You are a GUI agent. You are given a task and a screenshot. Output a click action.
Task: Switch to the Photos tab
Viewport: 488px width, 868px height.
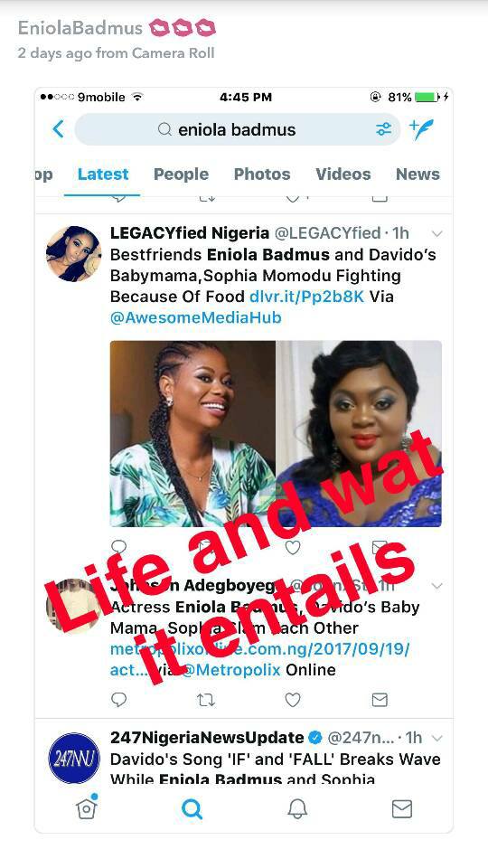point(262,174)
